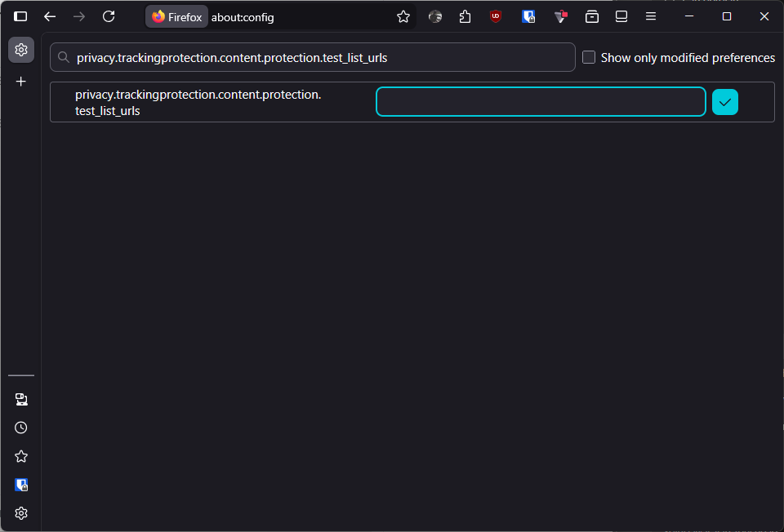The width and height of the screenshot is (784, 532).
Task: Enable Show only modified preferences checkbox
Action: click(x=589, y=58)
